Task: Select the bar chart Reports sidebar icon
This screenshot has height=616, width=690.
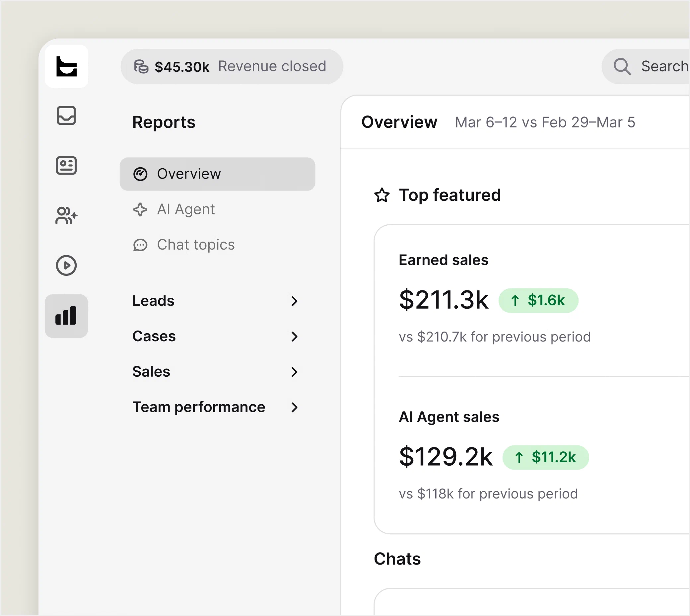Action: coord(66,316)
